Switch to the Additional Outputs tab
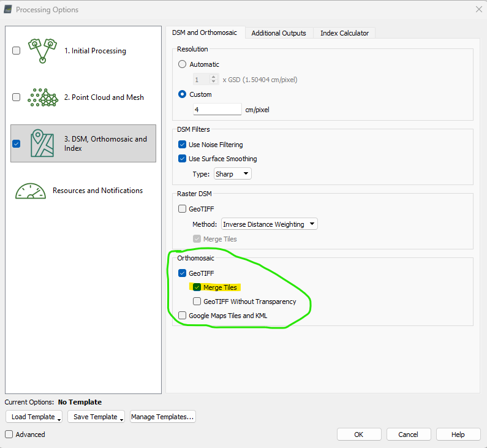 (279, 33)
